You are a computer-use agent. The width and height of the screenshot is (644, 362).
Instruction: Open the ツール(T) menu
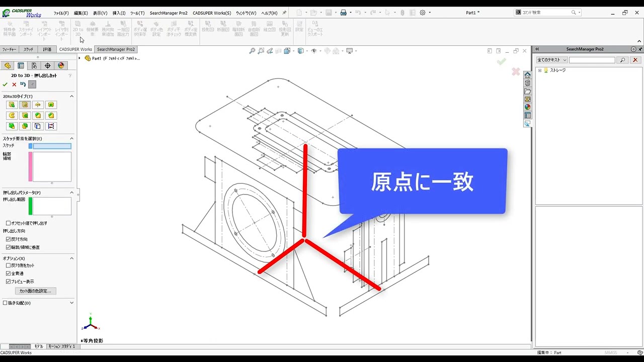pos(137,13)
